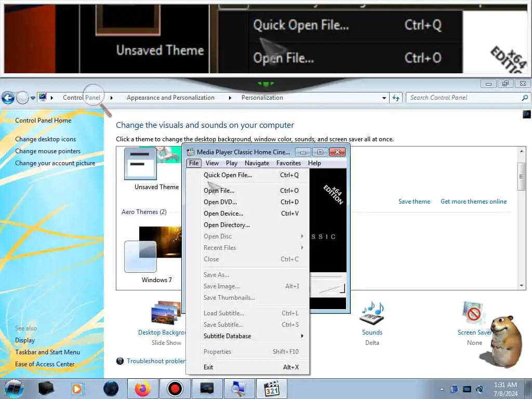Image resolution: width=532 pixels, height=399 pixels.
Task: Click Troubleshoot problems link
Action: click(x=156, y=361)
